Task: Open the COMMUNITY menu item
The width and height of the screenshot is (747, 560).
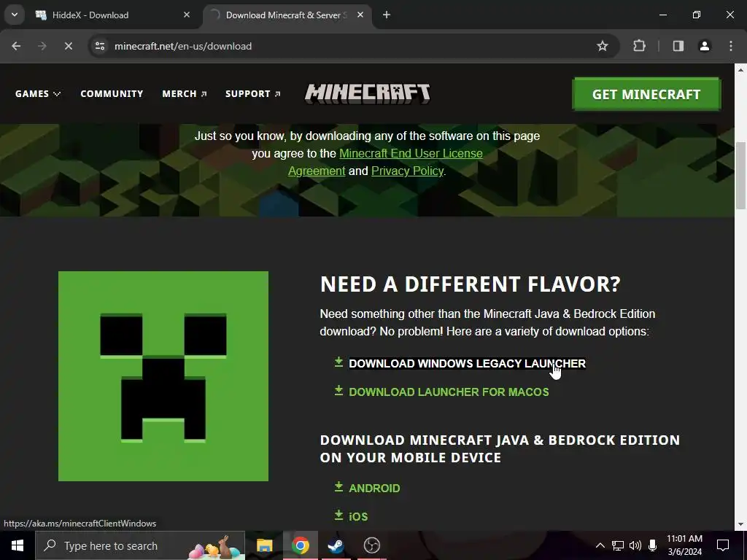Action: (112, 94)
